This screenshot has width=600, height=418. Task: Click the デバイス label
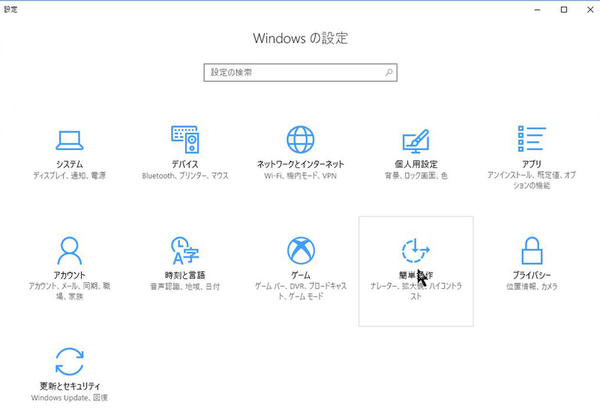tap(185, 164)
